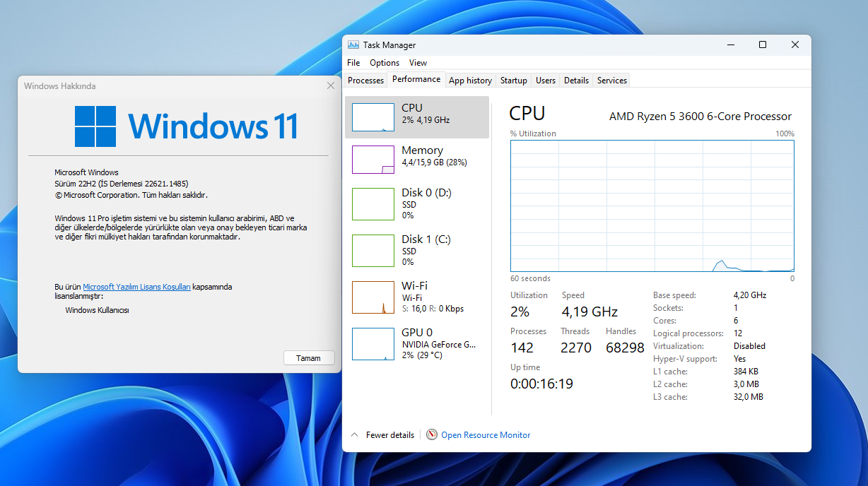Click the Memory mini graph thumbnail
The image size is (868, 486).
tap(373, 160)
